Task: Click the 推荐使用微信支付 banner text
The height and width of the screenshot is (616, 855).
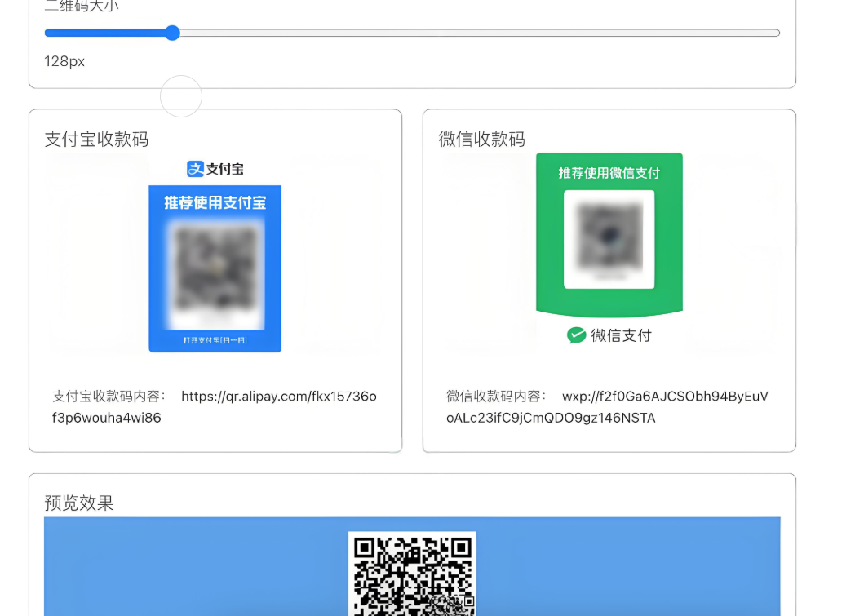Action: (x=609, y=173)
